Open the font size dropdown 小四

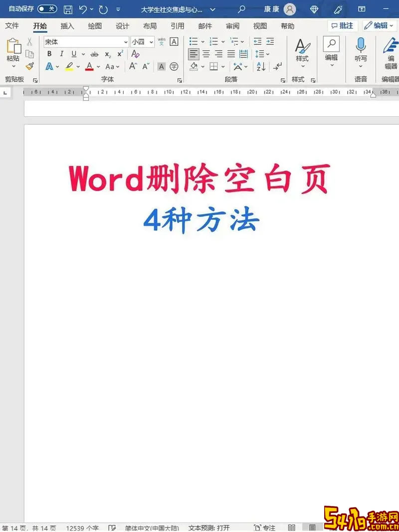[x=151, y=42]
